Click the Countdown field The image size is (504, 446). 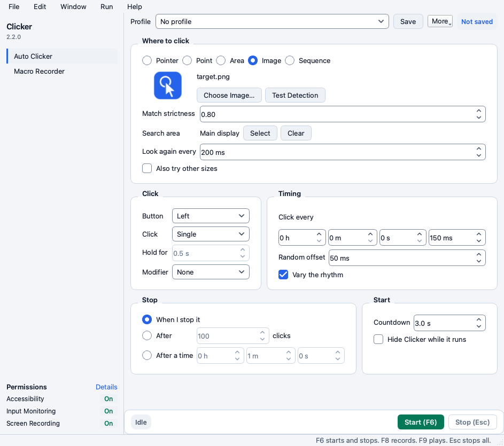point(449,323)
